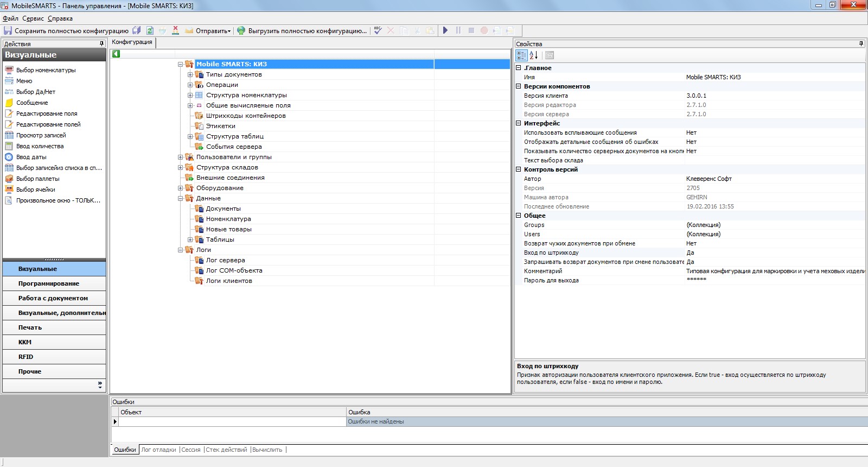Click the Выбор номенклатуры action icon
868x467 pixels.
point(9,70)
